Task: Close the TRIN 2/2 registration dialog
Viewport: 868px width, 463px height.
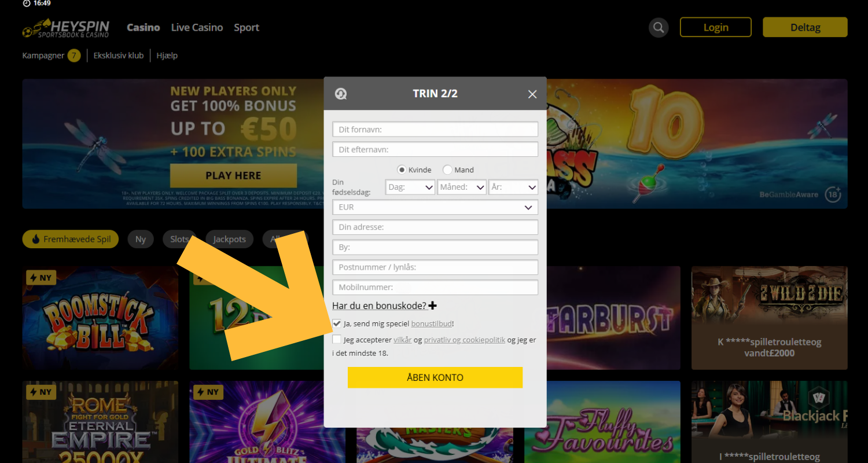Action: tap(532, 94)
